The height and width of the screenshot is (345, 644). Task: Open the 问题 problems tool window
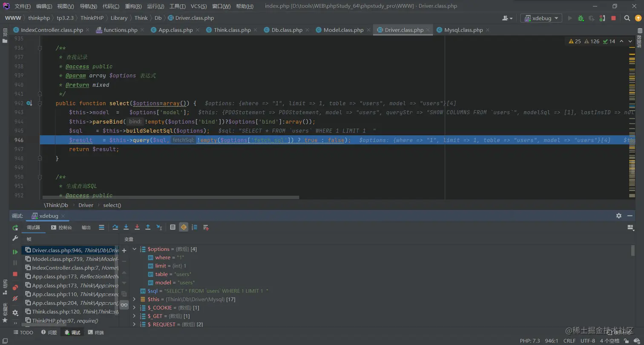click(x=49, y=332)
